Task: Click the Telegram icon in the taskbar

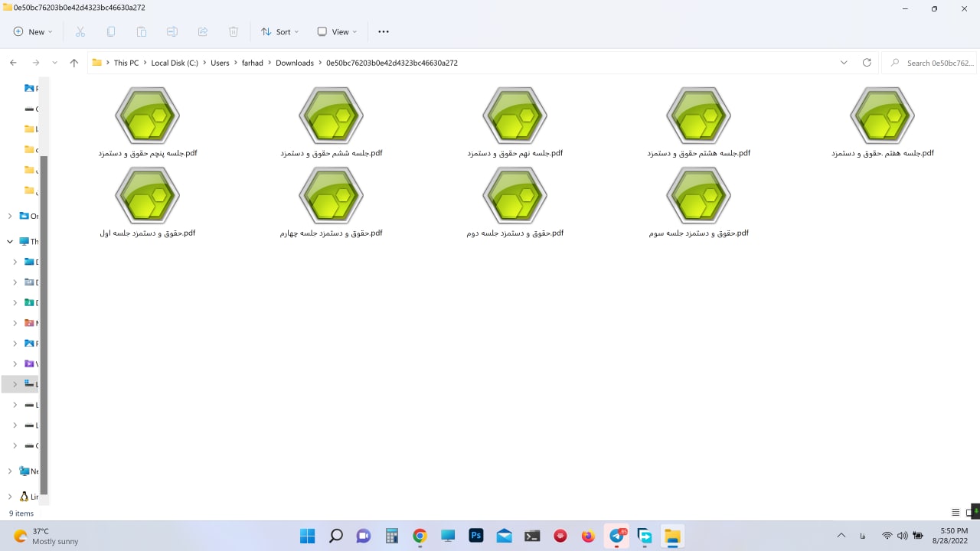Action: 616,536
